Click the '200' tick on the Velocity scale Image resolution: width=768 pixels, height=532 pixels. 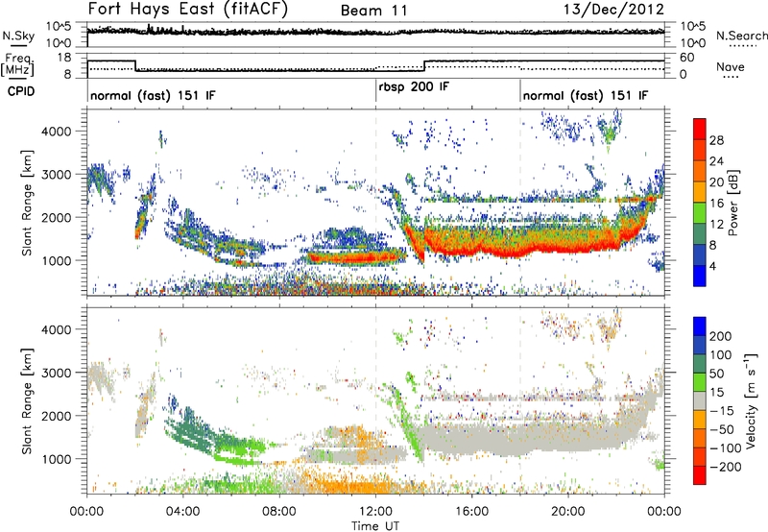click(x=721, y=336)
